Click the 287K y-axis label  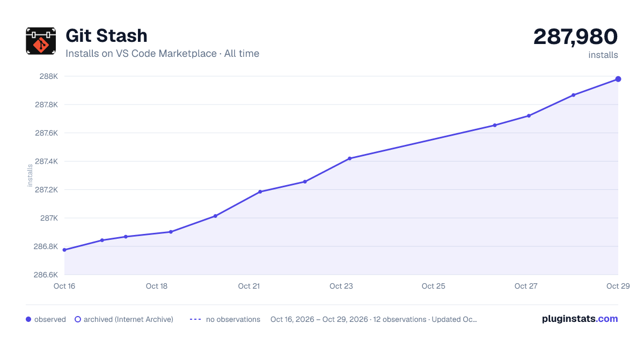pyautogui.click(x=49, y=218)
